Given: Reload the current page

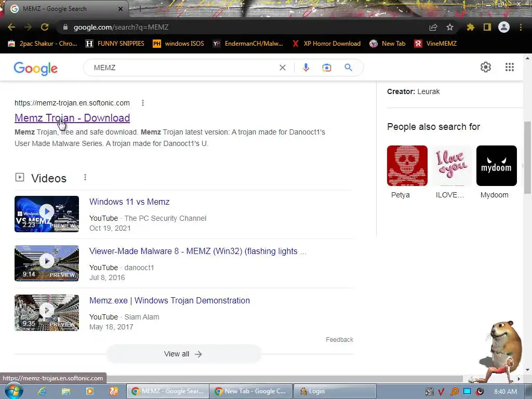Looking at the screenshot, I should click(x=45, y=27).
